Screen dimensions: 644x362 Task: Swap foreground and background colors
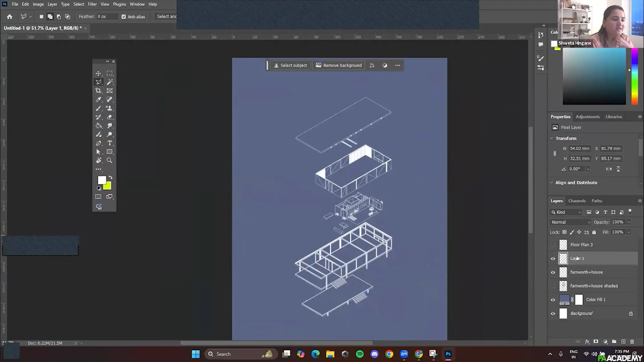point(110,178)
